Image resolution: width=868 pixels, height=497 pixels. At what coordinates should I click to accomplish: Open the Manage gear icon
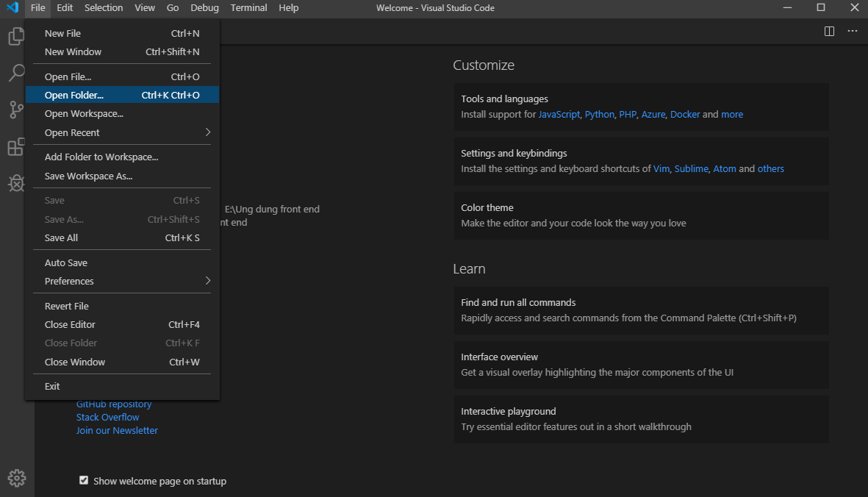(17, 478)
